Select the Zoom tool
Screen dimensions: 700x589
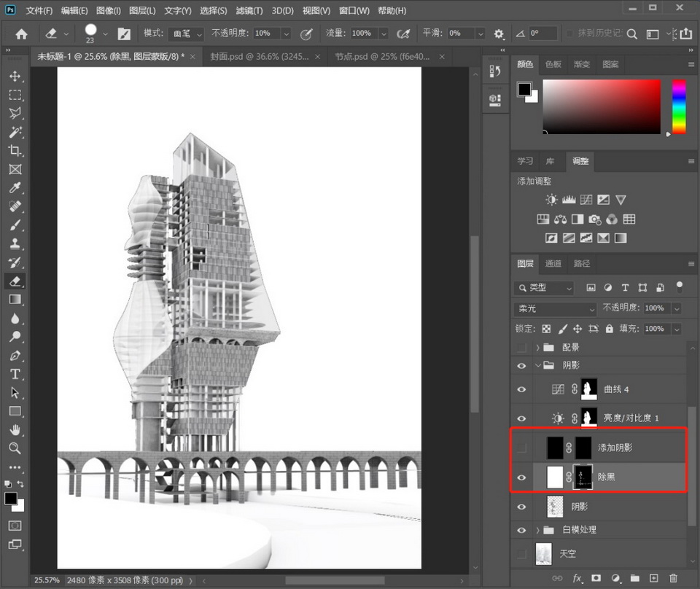point(15,448)
